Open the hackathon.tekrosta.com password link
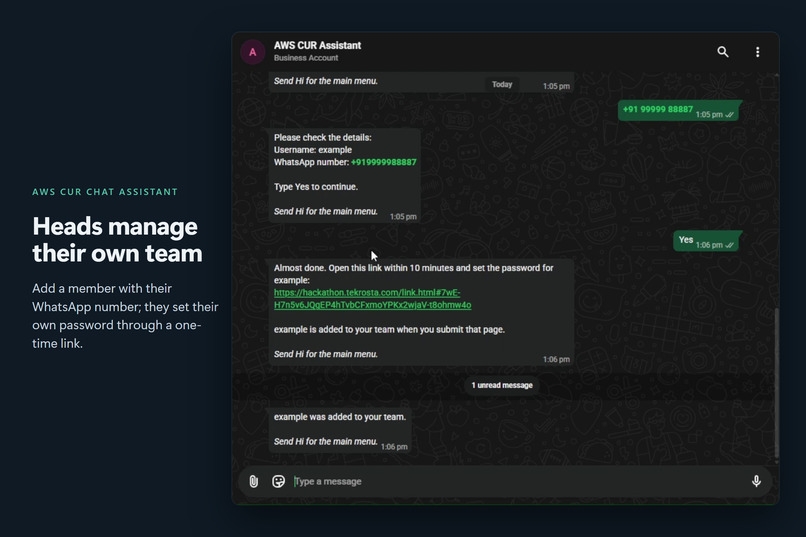The height and width of the screenshot is (537, 806). tap(372, 299)
